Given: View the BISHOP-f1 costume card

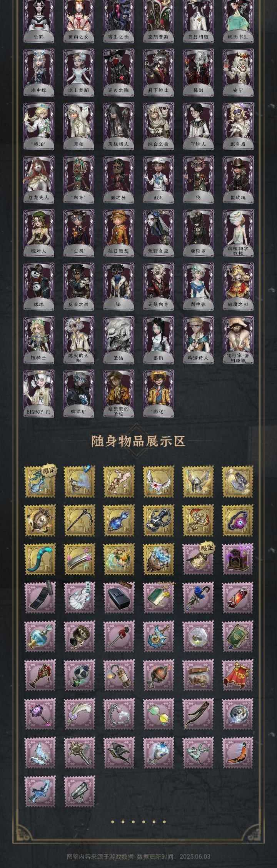Looking at the screenshot, I should (x=39, y=393).
